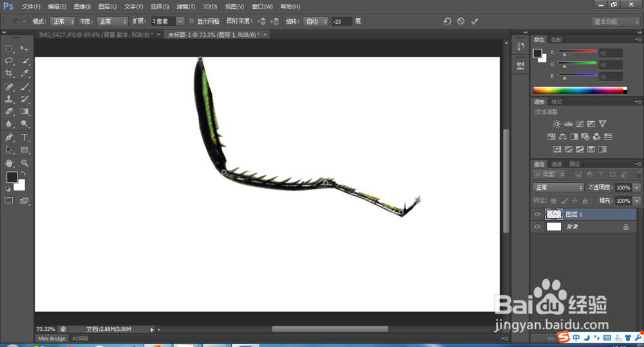
Task: Toggle lock transparent pixels
Action: click(554, 201)
